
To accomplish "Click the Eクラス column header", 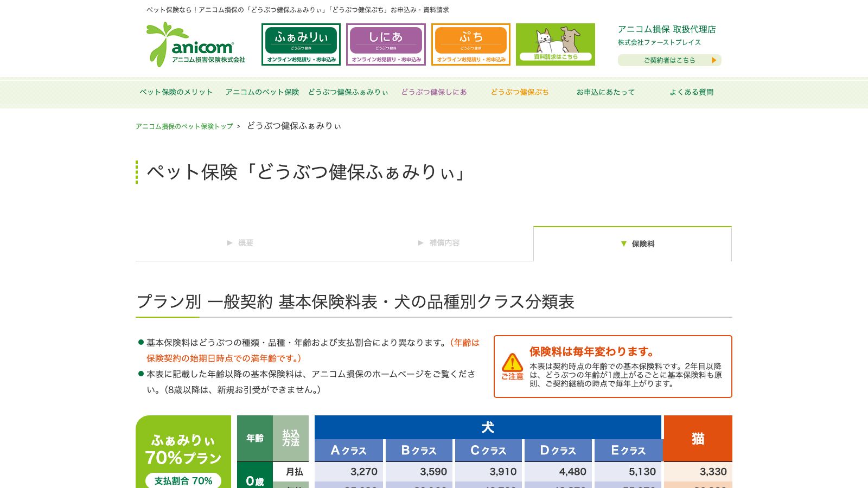I will (x=628, y=451).
